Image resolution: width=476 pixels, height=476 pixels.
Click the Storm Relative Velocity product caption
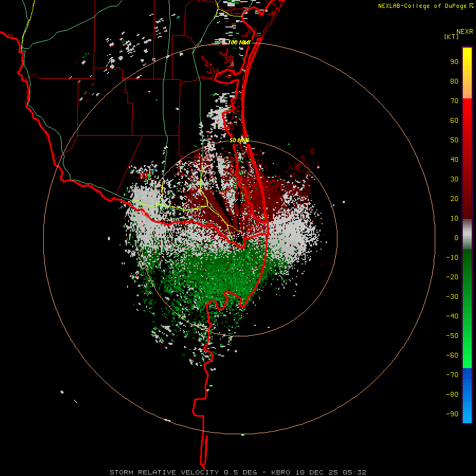tap(237, 472)
